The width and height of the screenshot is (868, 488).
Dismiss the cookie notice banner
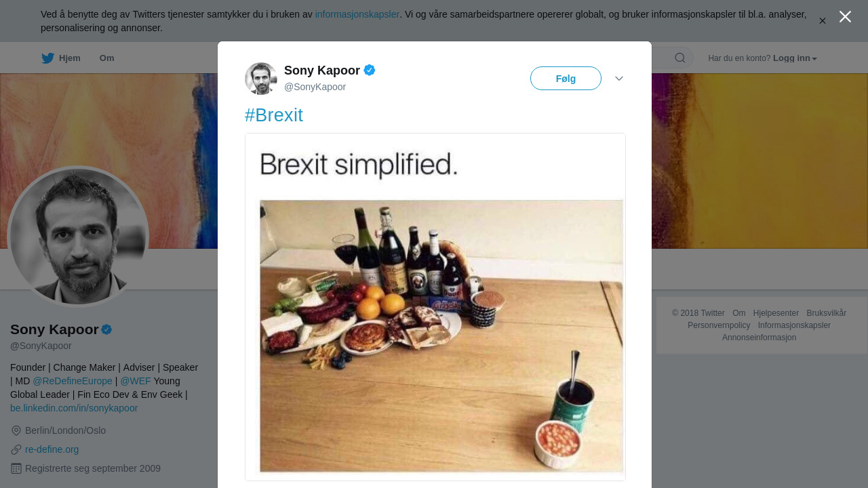(x=823, y=21)
